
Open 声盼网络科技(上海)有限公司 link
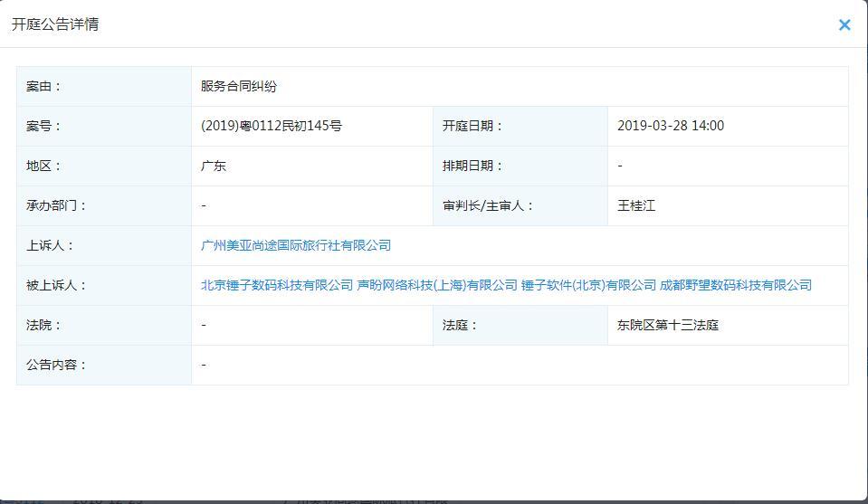coord(437,285)
